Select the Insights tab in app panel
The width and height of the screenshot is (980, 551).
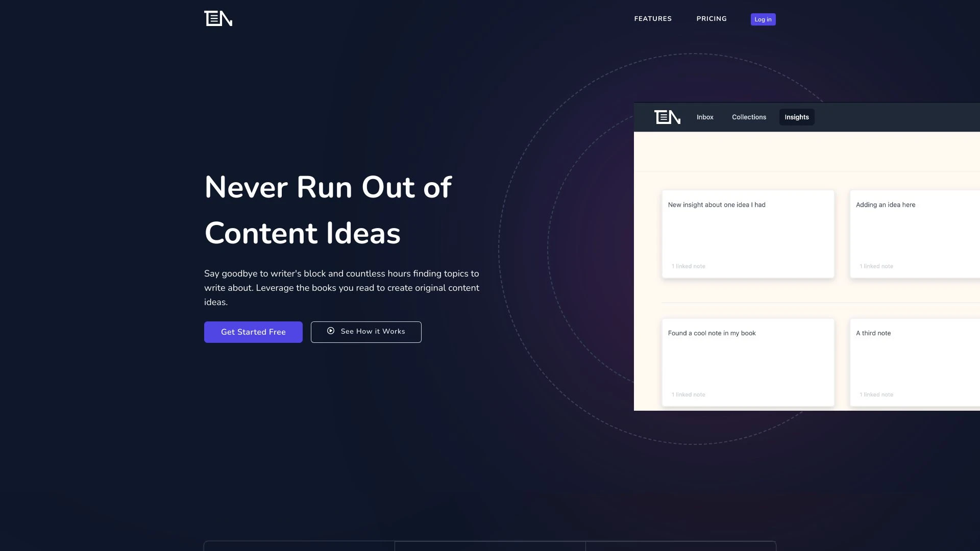[796, 117]
